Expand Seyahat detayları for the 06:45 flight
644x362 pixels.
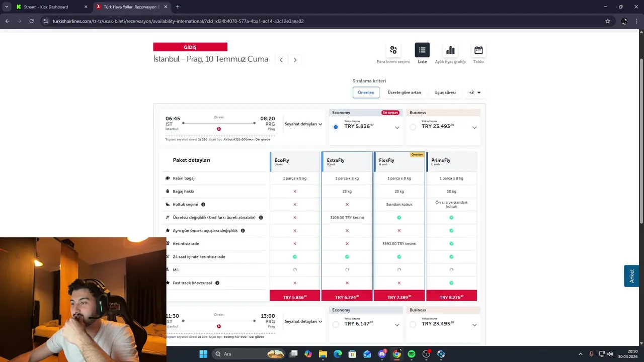click(303, 124)
